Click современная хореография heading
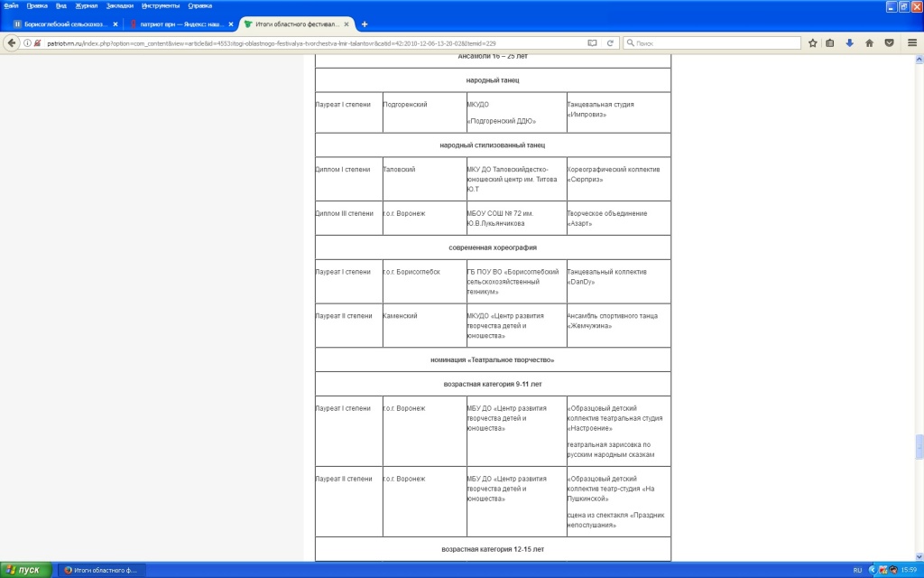 coord(493,247)
